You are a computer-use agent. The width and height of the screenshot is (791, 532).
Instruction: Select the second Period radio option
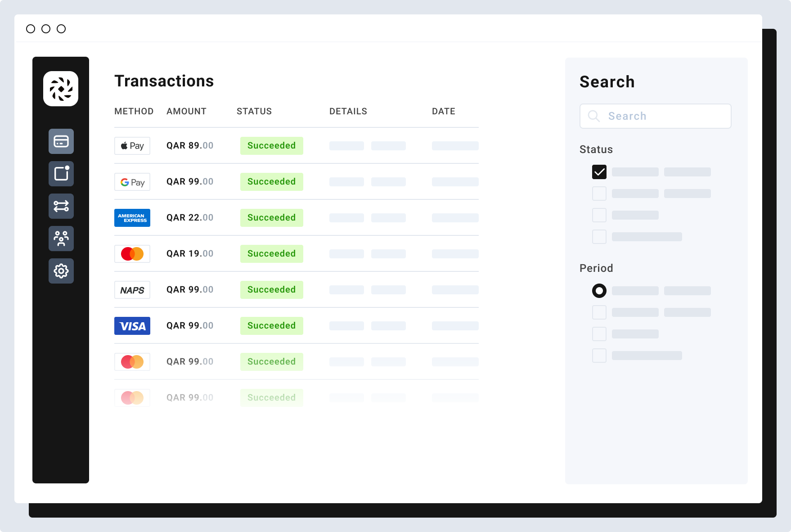point(599,312)
